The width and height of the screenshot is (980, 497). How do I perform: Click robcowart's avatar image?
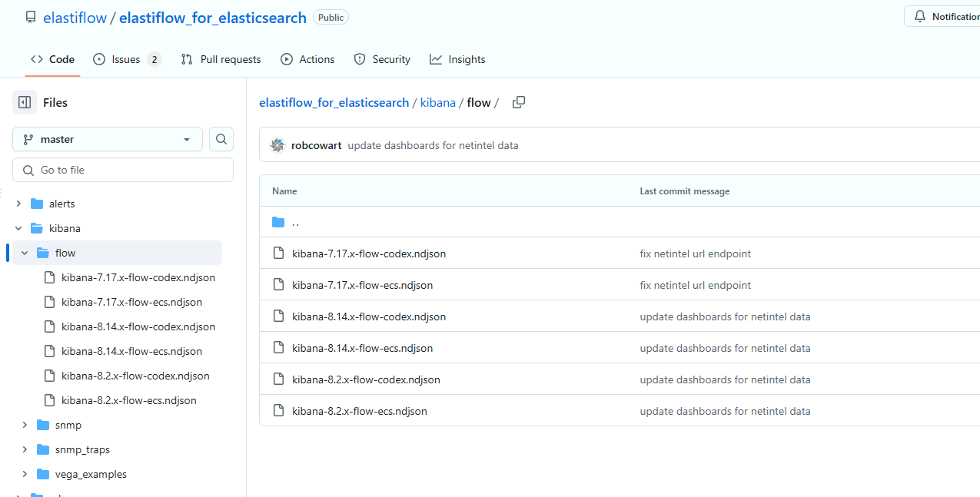tap(277, 145)
